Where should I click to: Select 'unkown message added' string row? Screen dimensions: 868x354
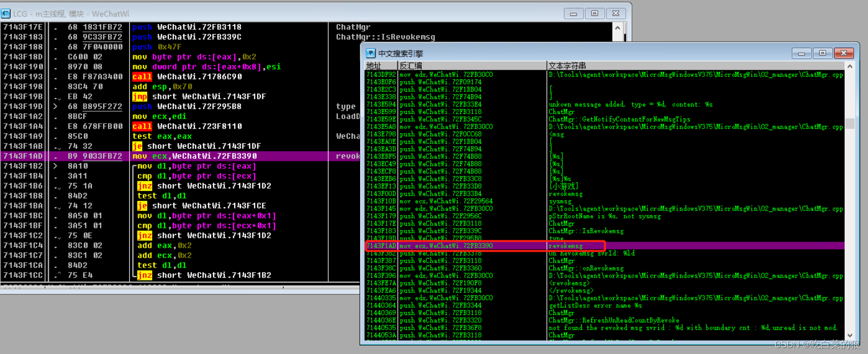coord(605,104)
